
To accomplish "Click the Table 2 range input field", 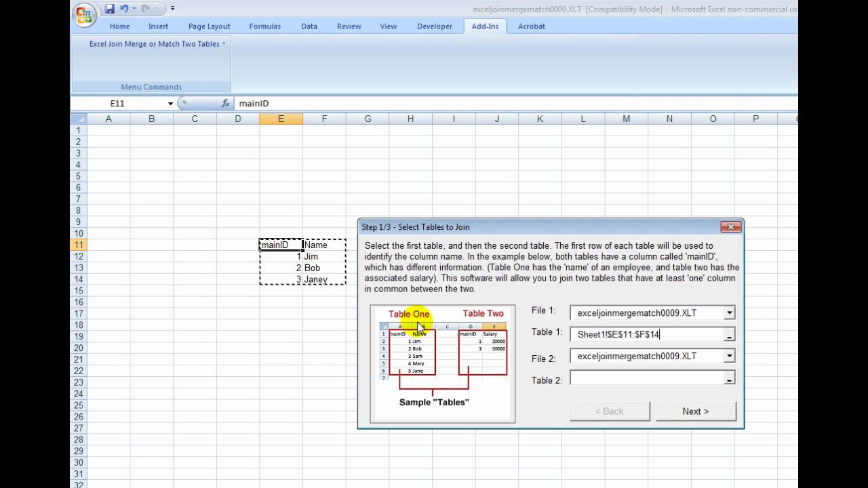I will tap(646, 378).
